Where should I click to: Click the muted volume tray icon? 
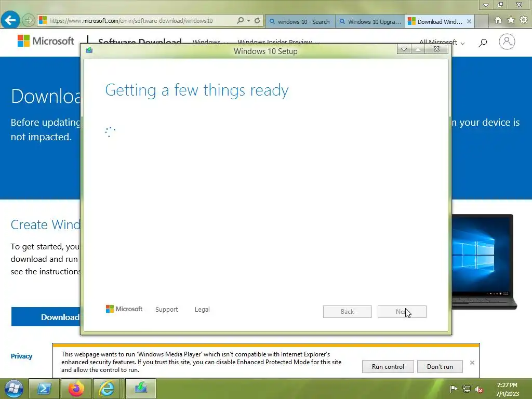click(x=478, y=389)
